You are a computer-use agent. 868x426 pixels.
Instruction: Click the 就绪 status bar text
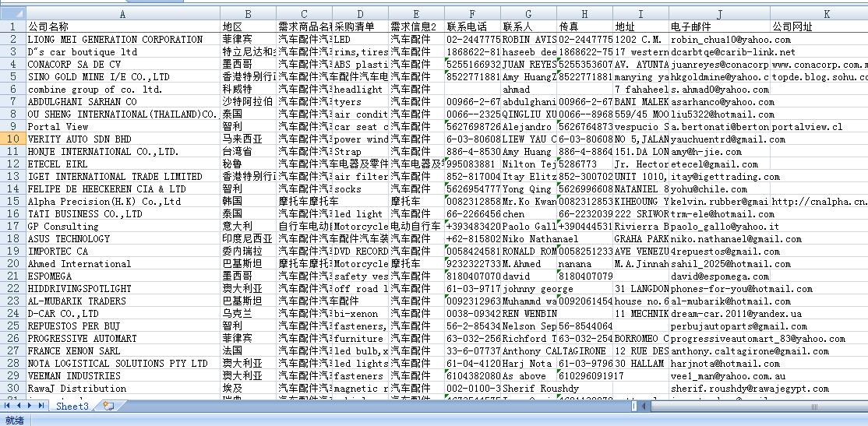[14, 421]
